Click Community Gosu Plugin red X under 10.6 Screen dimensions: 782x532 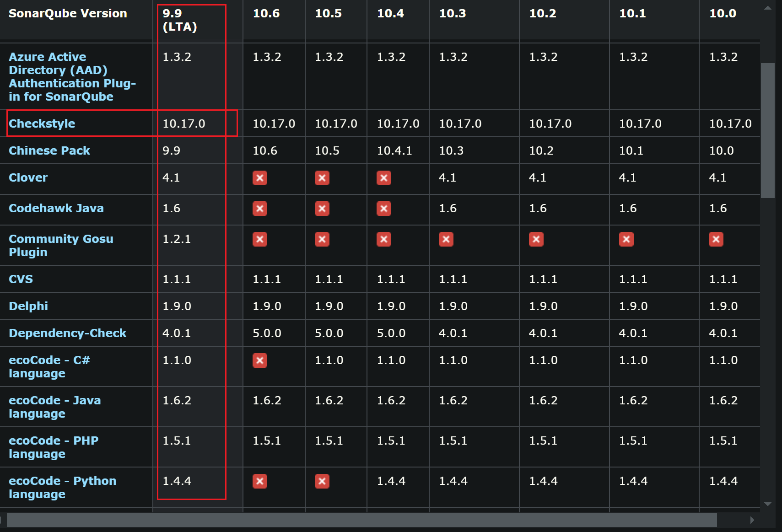(260, 239)
